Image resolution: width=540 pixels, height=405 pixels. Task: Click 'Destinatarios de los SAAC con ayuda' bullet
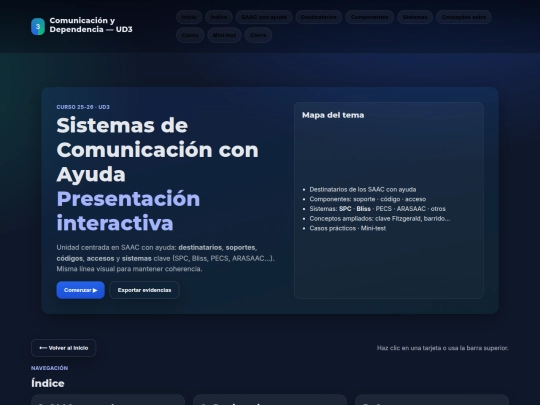tap(363, 189)
